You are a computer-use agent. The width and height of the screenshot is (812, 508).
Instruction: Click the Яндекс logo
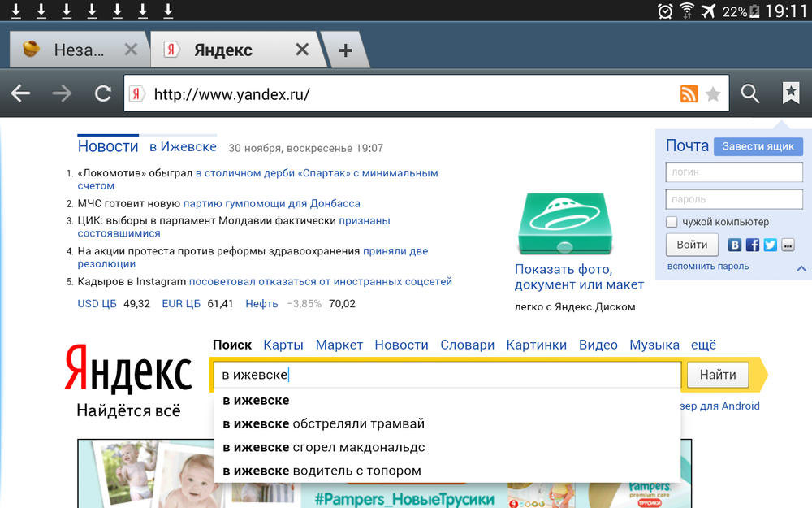pos(128,368)
